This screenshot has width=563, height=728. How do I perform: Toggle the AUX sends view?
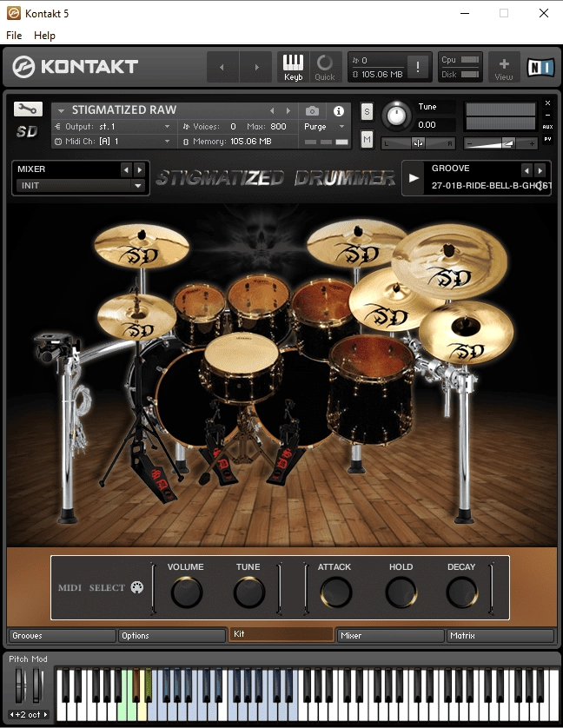pos(547,127)
